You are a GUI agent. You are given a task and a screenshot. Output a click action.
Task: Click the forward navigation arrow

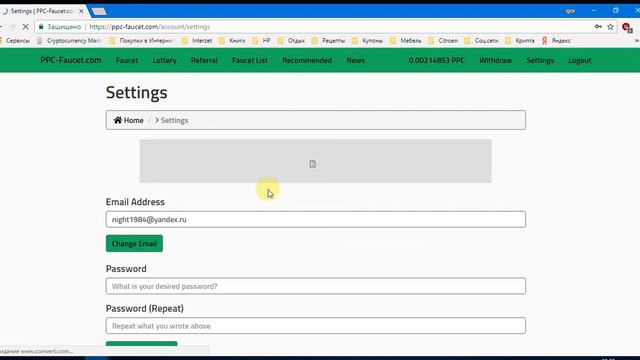[x=12, y=27]
